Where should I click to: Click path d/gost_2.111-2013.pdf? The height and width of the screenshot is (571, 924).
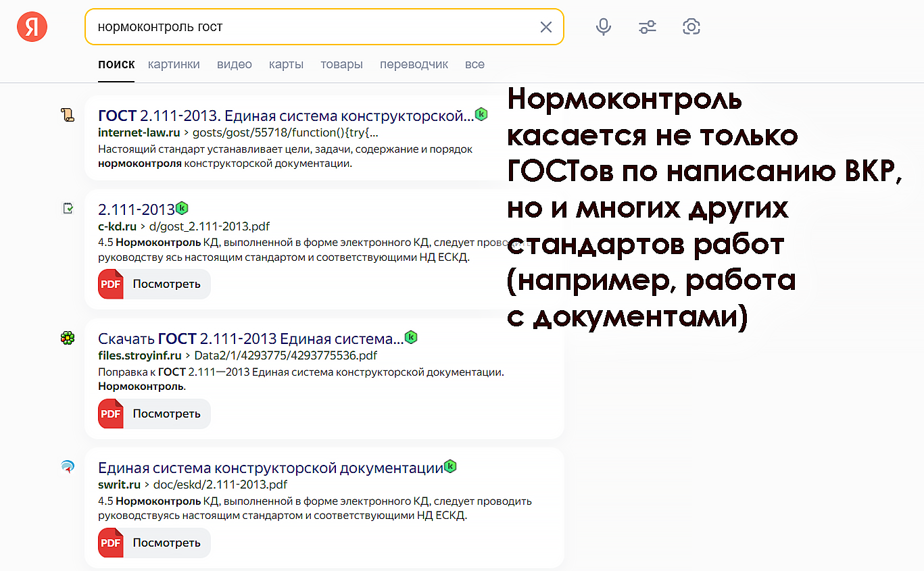pyautogui.click(x=210, y=226)
